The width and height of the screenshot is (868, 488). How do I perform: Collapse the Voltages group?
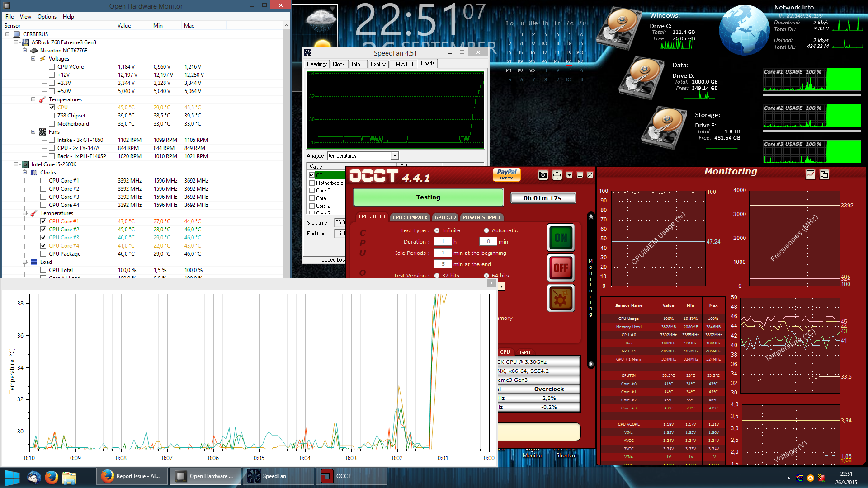tap(33, 59)
